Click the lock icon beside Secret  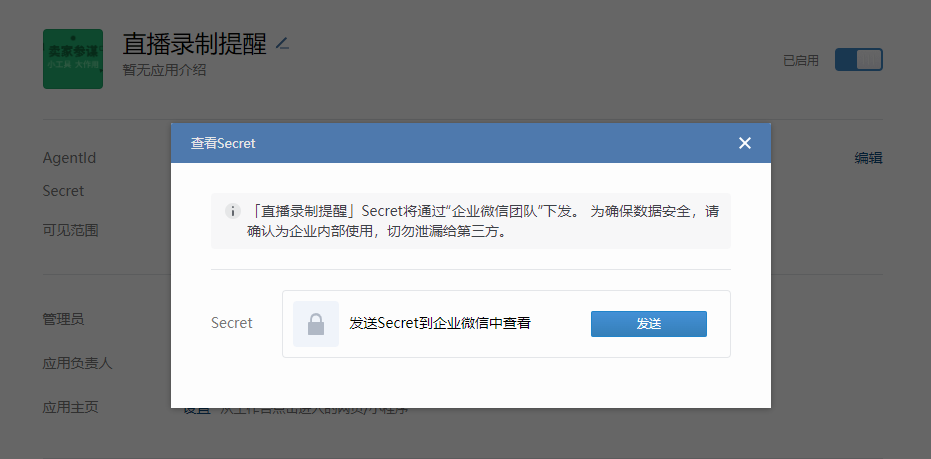point(316,324)
